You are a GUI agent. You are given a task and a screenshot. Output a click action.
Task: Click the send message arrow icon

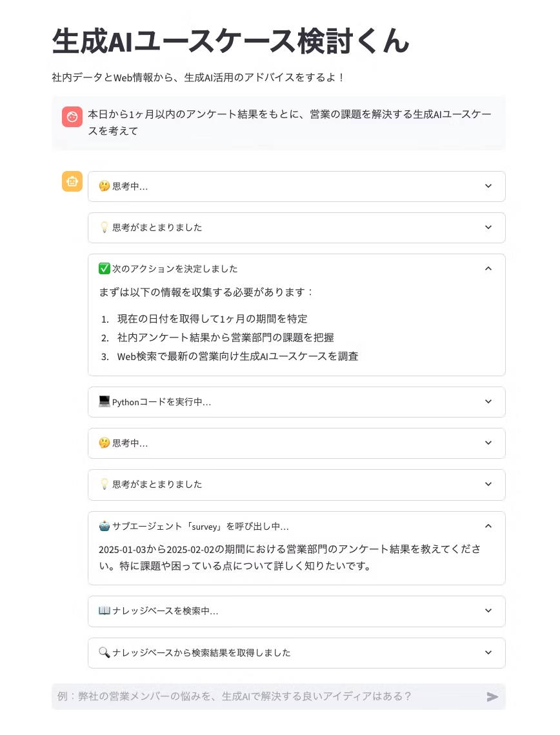coord(492,696)
